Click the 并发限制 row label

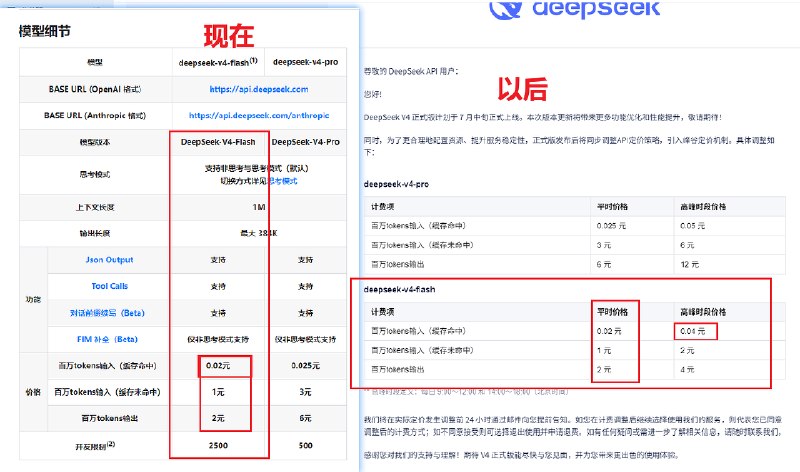(95, 446)
